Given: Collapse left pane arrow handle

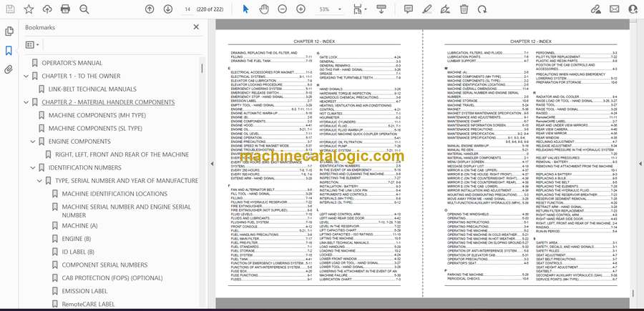Looking at the screenshot, I should pyautogui.click(x=212, y=164).
